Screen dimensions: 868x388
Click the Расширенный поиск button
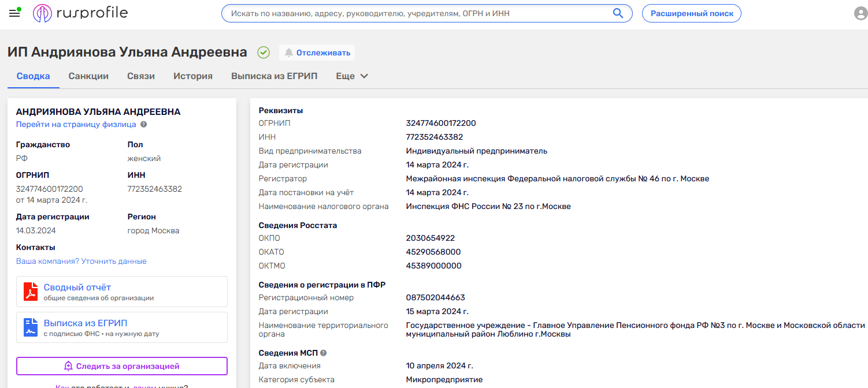[x=691, y=13]
